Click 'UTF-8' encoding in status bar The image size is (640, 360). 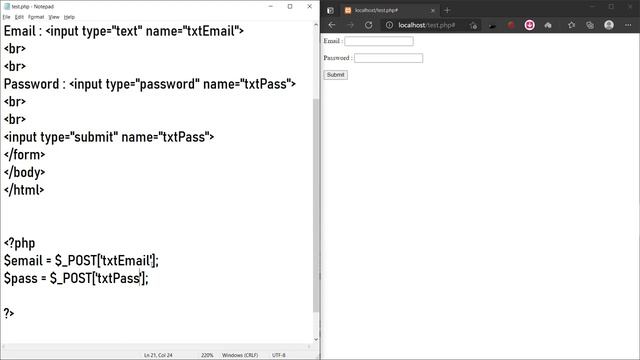pos(279,355)
